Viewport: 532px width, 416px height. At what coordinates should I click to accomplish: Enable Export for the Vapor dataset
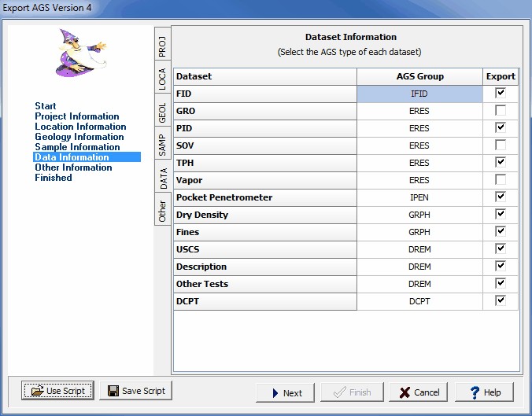[x=501, y=180]
